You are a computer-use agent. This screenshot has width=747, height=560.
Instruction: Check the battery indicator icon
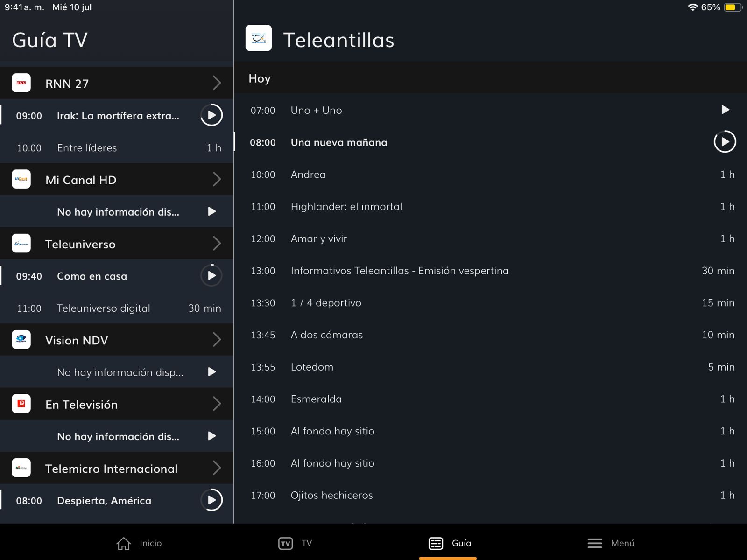point(733,7)
